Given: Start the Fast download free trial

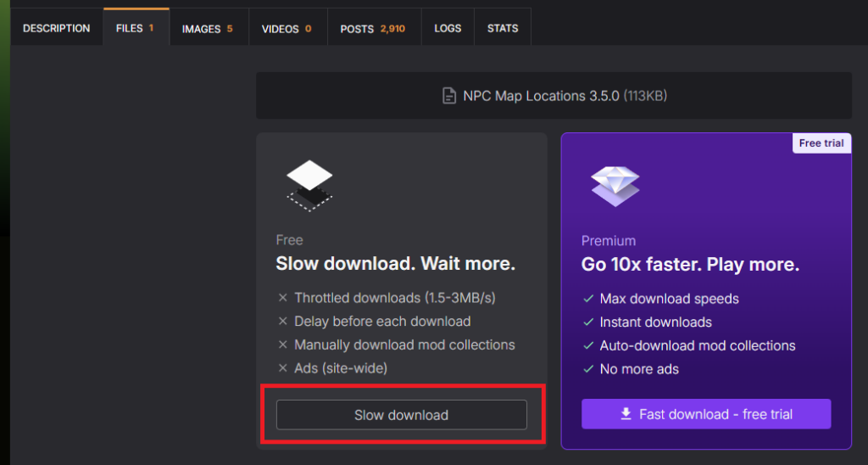Looking at the screenshot, I should (x=706, y=414).
